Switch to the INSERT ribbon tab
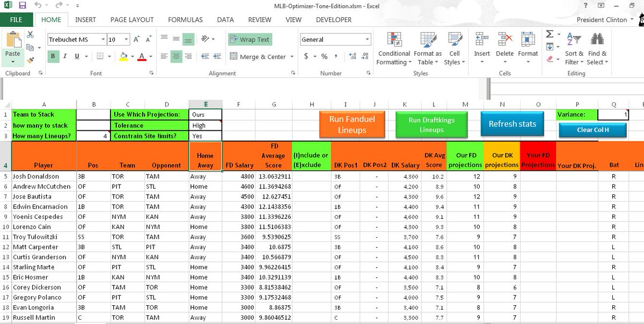Image resolution: width=644 pixels, height=324 pixels. (x=86, y=20)
